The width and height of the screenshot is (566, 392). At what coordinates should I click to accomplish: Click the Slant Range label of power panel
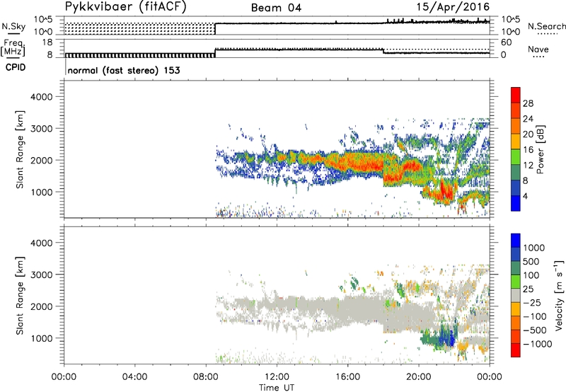20,149
